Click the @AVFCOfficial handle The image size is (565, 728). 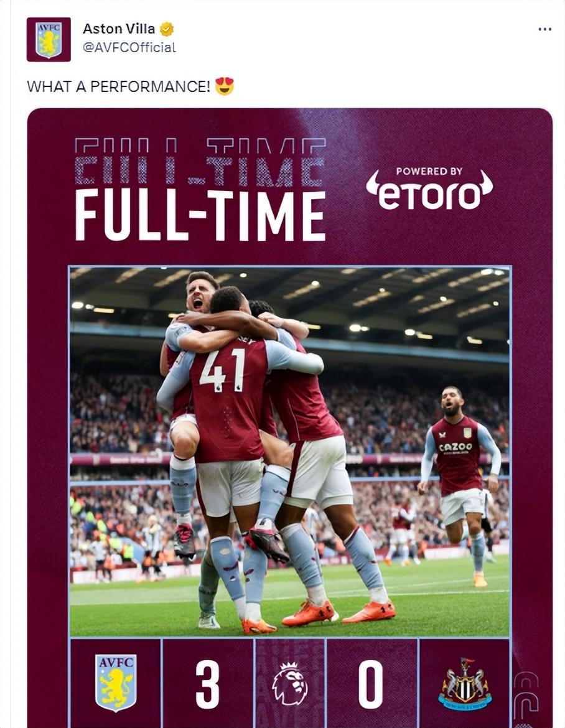pos(129,47)
